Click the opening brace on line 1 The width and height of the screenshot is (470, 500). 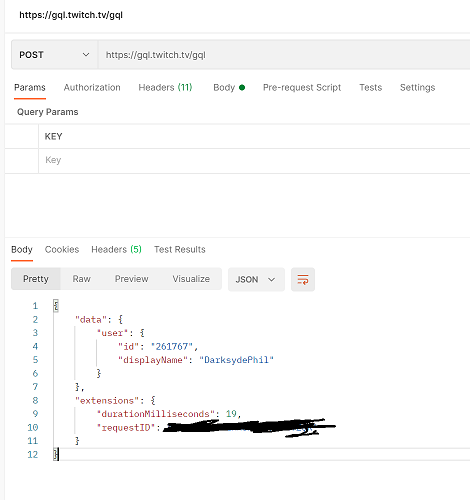(x=56, y=306)
